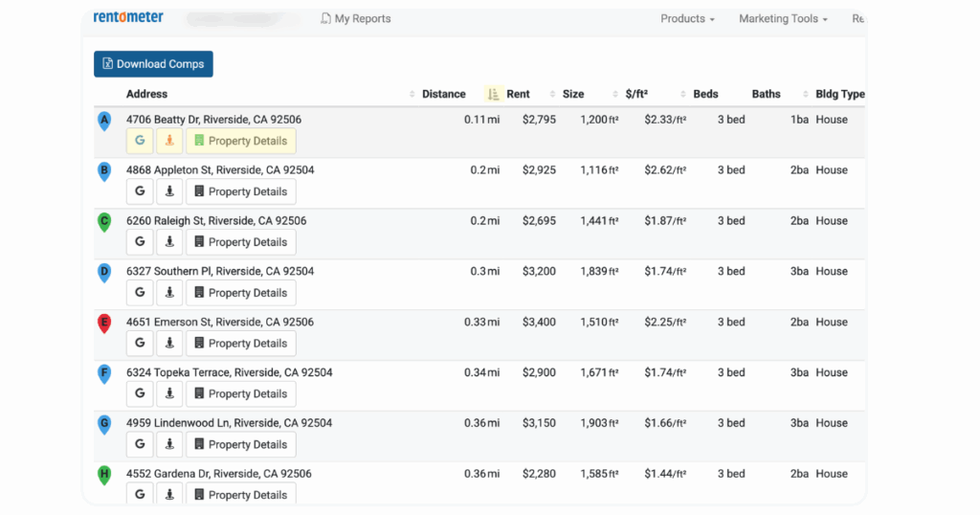
Task: Click the rentometer logo
Action: (128, 17)
